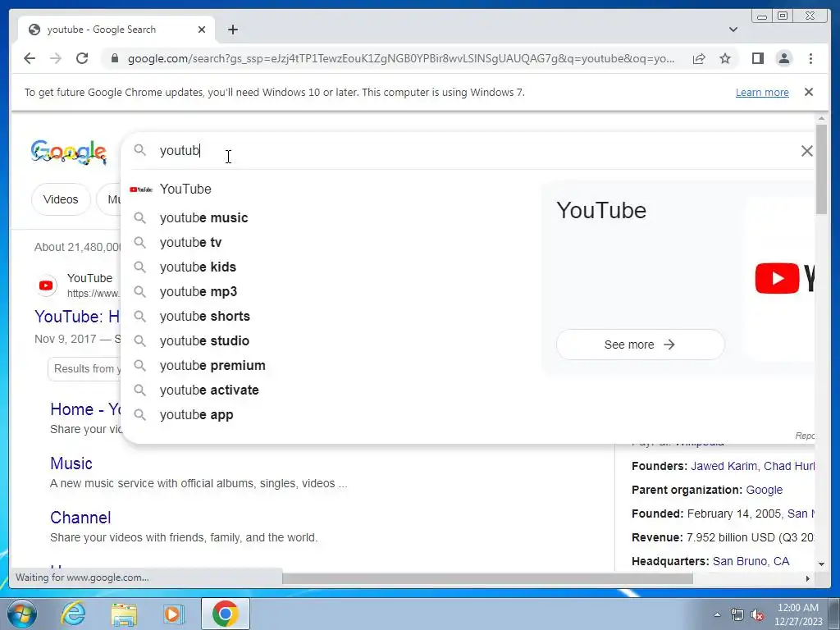Open the network tray icon
Image resolution: width=840 pixels, height=630 pixels.
(737, 615)
